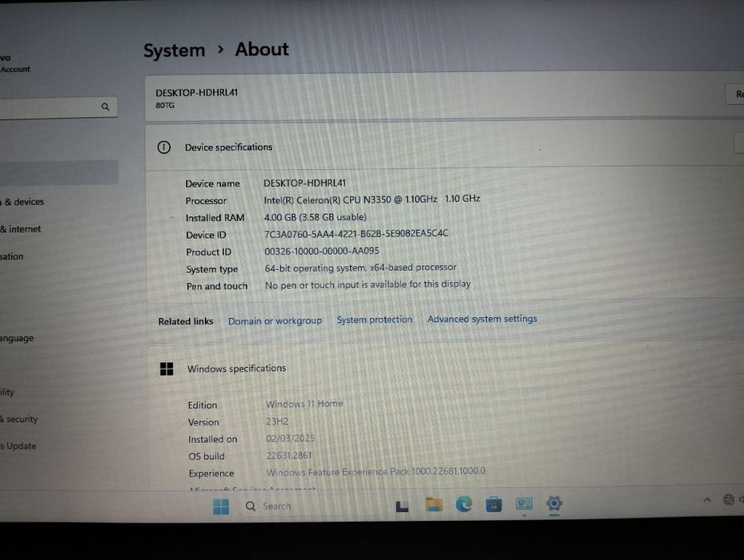Open Microsoft Store from the taskbar
Screen dimensions: 744x560
(493, 504)
